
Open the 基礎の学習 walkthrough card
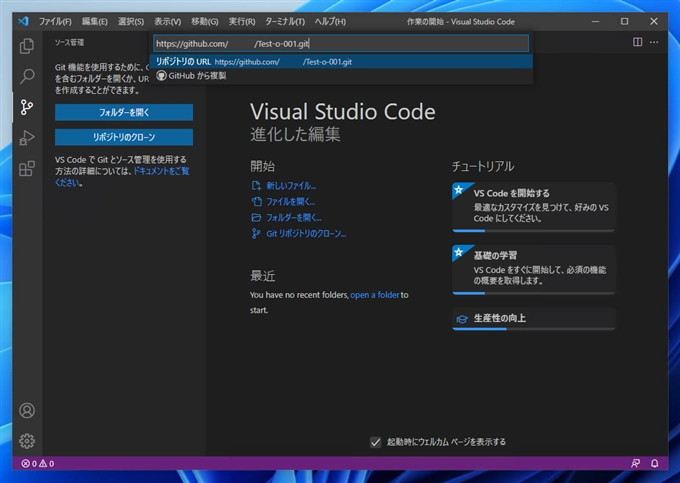click(x=533, y=270)
